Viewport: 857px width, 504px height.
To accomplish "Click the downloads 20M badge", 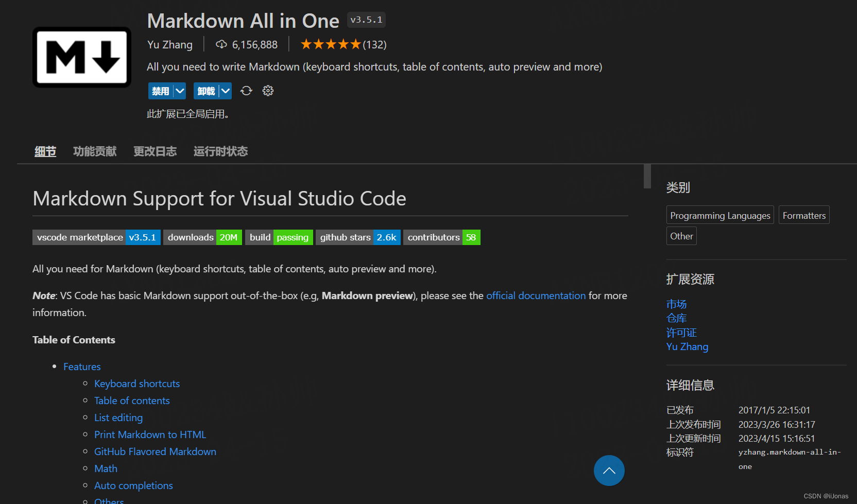I will point(202,237).
